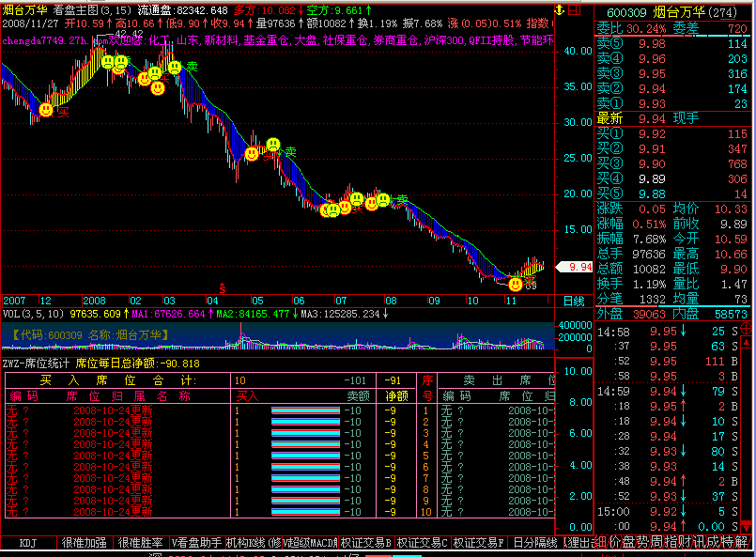Click the 日线 period label under the chart
Image resolution: width=756 pixels, height=557 pixels.
click(574, 302)
